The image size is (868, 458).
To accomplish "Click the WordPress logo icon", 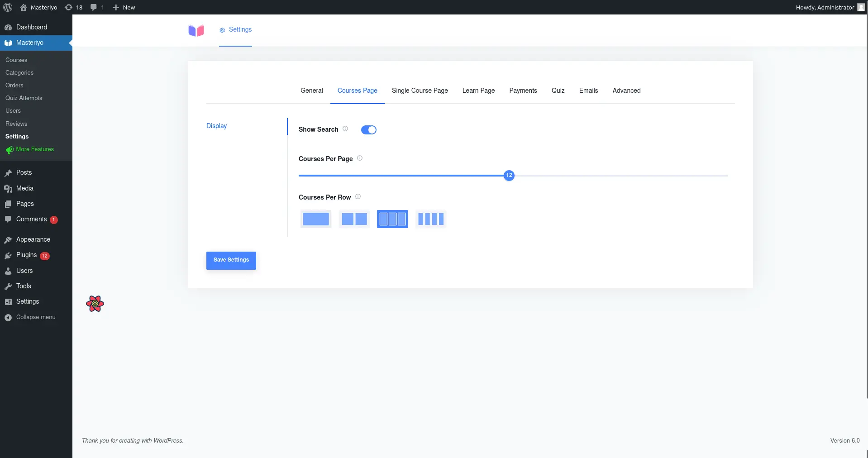I will point(8,7).
